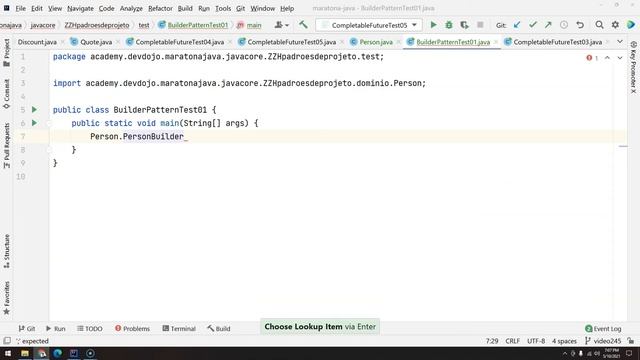
Task: Toggle tool window bars icon in status corner
Action: pos(7,341)
